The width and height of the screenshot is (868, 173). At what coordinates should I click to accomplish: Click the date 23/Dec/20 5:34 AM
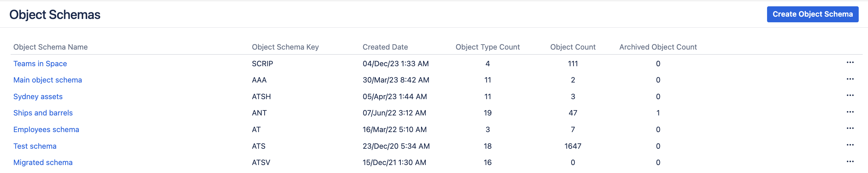tap(396, 146)
